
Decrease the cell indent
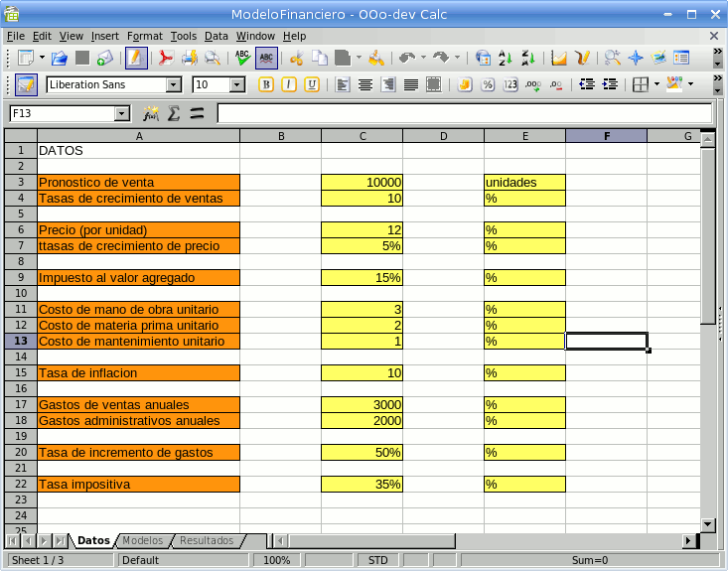[x=587, y=85]
